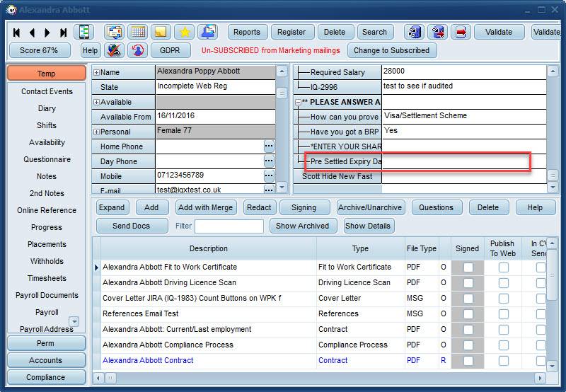The width and height of the screenshot is (566, 392).
Task: Click the yellow star icon
Action: point(185,32)
